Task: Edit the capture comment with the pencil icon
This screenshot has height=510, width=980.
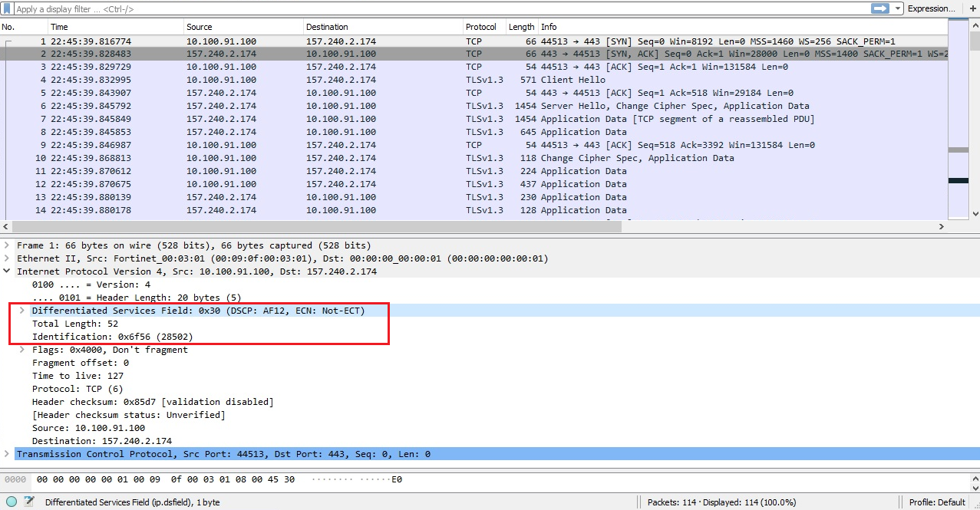Action: 28,502
